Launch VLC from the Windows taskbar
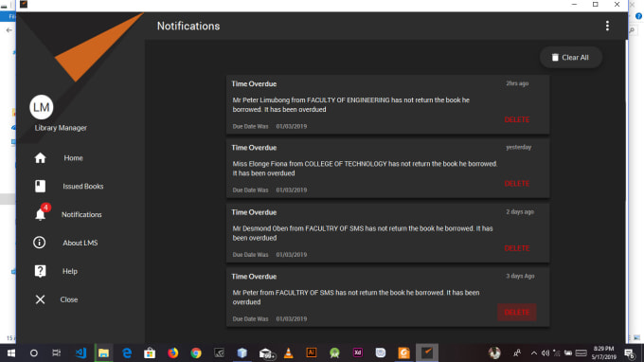This screenshot has width=644, height=362. [288, 353]
